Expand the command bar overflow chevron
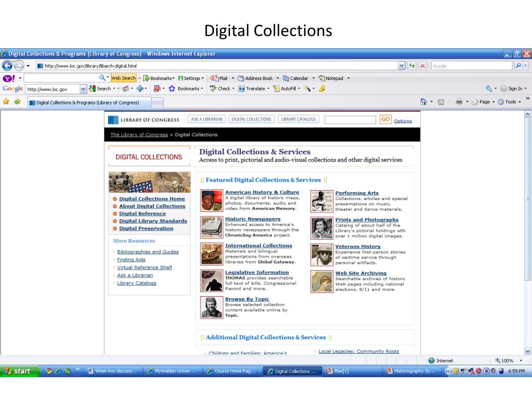The width and height of the screenshot is (532, 399). pos(528,98)
